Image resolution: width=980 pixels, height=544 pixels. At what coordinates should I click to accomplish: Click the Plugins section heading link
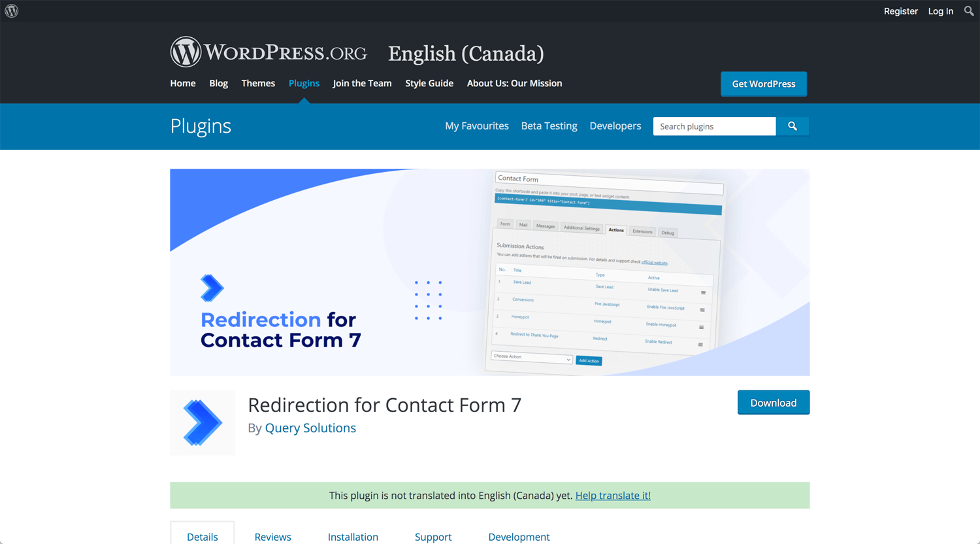[x=201, y=126]
